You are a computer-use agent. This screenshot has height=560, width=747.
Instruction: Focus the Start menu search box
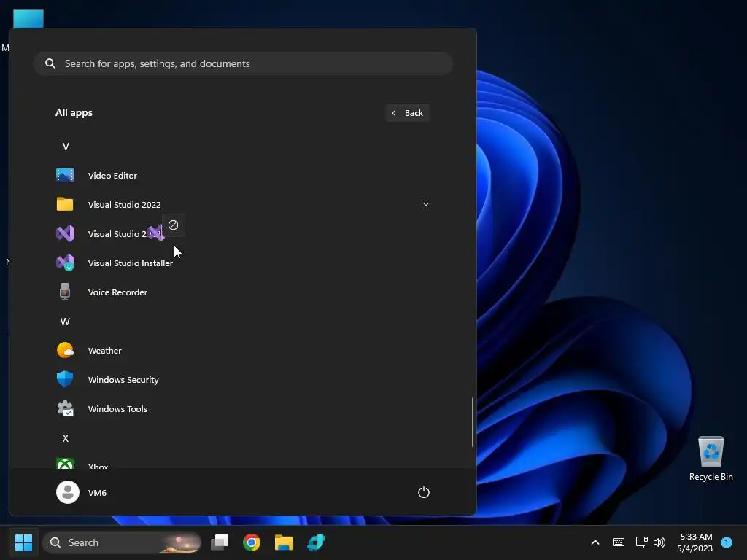coord(243,63)
